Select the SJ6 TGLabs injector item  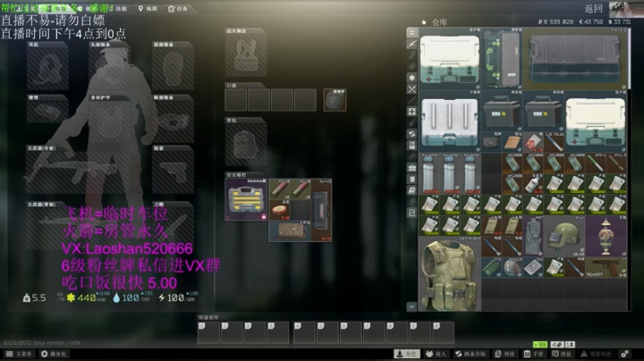click(554, 142)
